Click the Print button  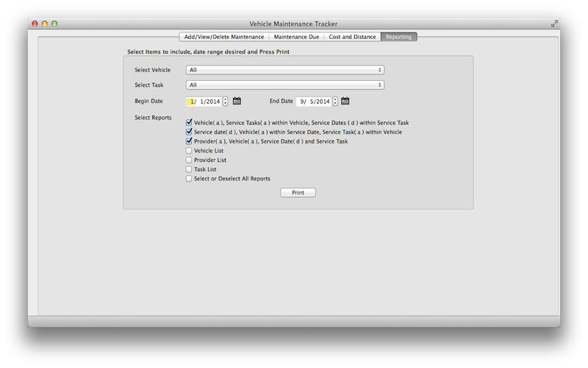pyautogui.click(x=298, y=193)
